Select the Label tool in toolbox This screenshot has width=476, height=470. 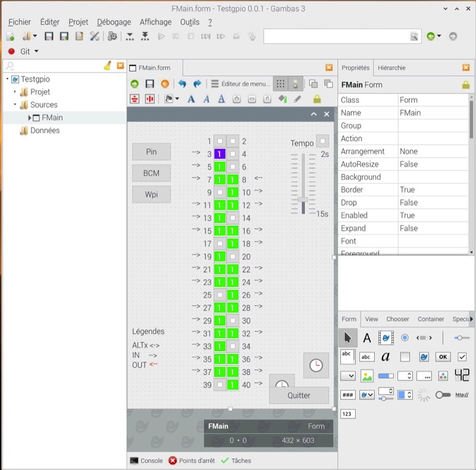point(367,338)
